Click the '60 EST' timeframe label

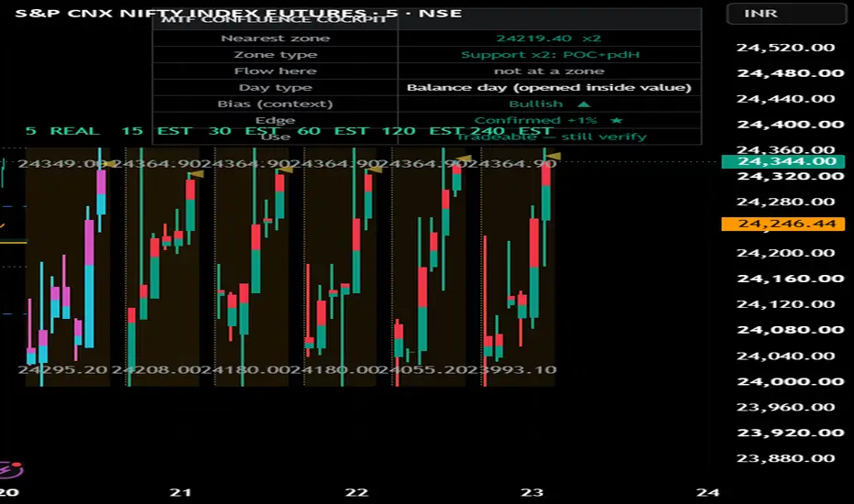click(x=332, y=131)
